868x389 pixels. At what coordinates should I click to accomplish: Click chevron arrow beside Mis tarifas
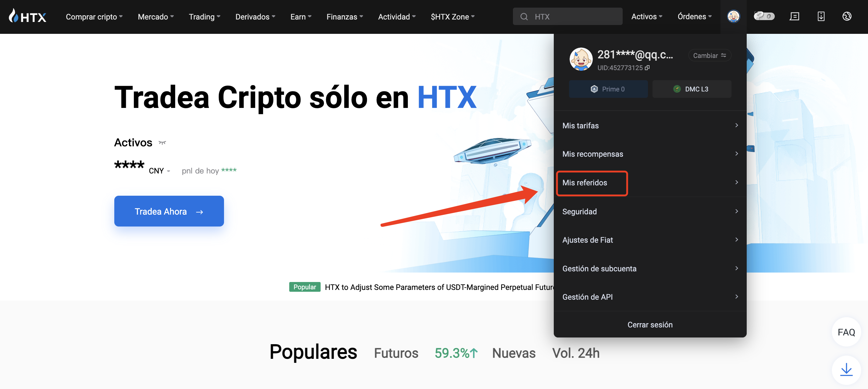point(737,125)
